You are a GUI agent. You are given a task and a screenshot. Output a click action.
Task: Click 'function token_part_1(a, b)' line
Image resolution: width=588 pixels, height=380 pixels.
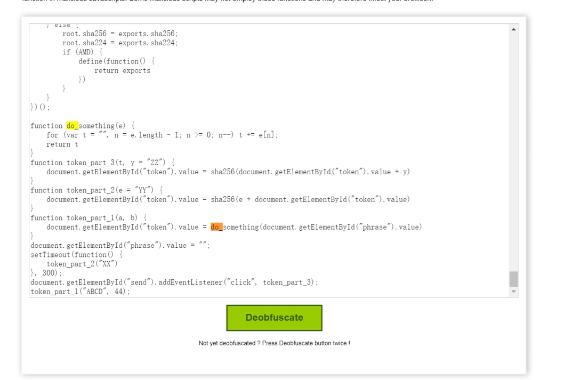(88, 218)
